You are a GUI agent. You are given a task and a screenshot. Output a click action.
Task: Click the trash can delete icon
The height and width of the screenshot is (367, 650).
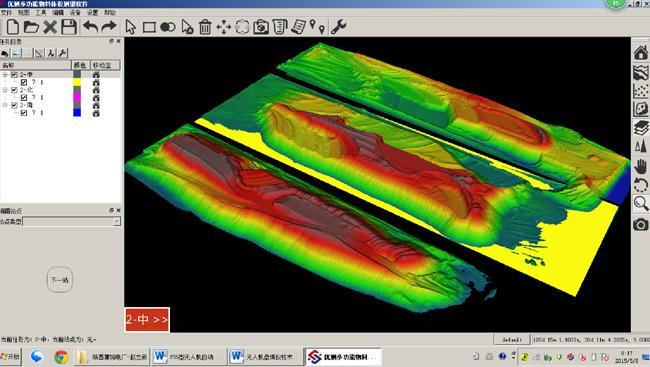pyautogui.click(x=205, y=27)
